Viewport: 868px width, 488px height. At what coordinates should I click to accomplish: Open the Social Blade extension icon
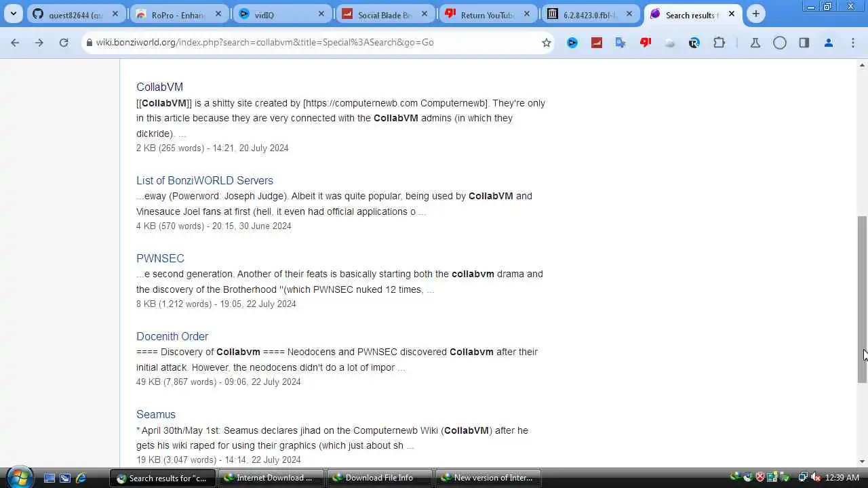[x=597, y=43]
